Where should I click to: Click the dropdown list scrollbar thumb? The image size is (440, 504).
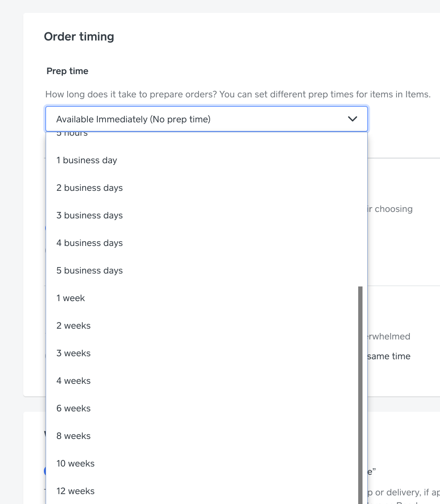[x=360, y=388]
